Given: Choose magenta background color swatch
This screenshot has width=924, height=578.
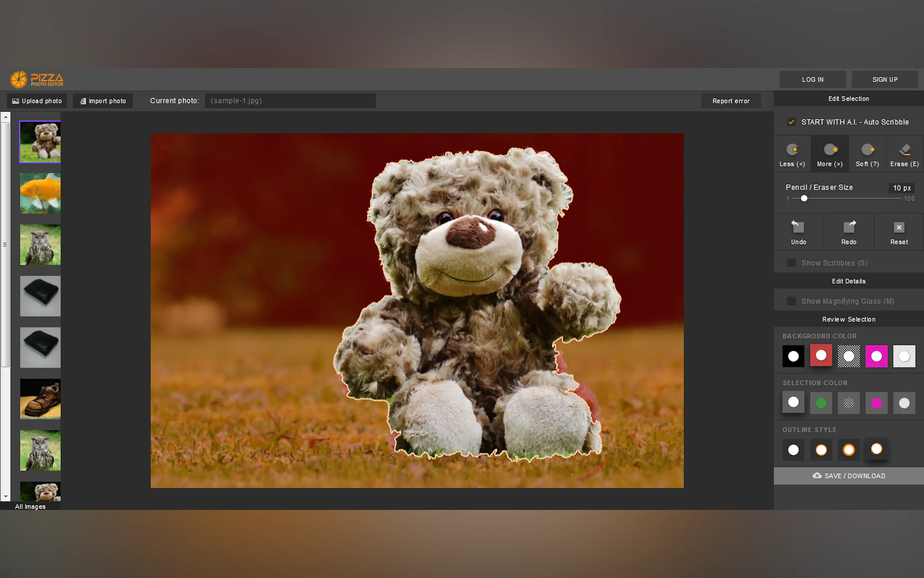Looking at the screenshot, I should tap(876, 356).
